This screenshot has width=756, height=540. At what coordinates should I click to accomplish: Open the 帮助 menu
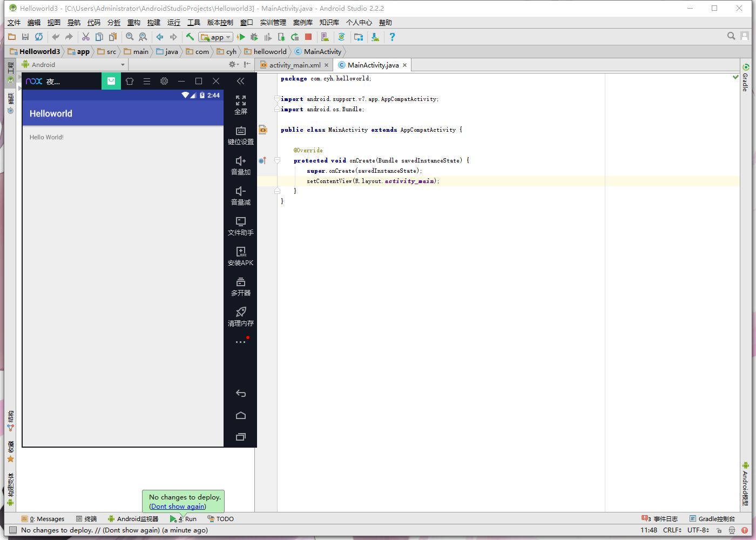(x=386, y=22)
